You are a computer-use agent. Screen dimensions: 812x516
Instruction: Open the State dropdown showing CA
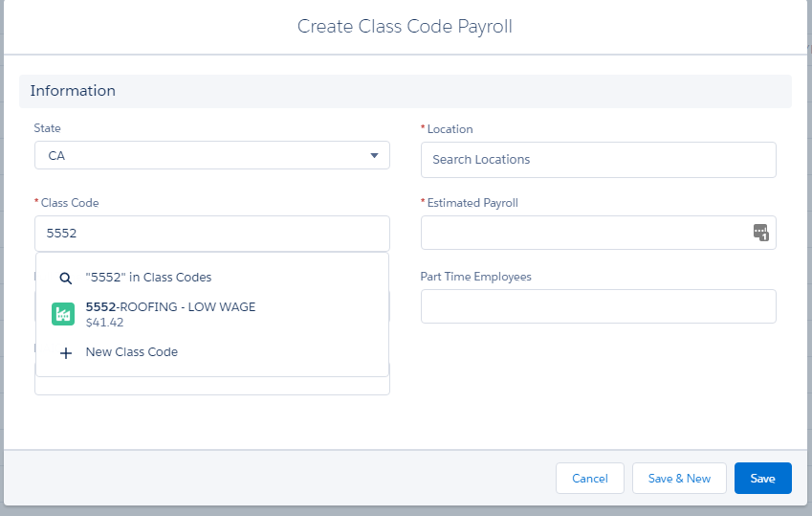tap(211, 155)
